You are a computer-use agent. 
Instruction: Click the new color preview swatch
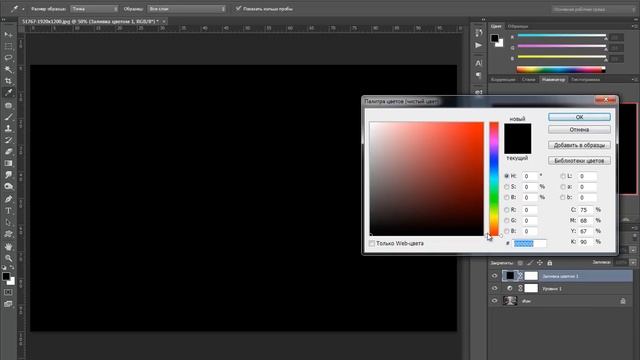(x=518, y=131)
